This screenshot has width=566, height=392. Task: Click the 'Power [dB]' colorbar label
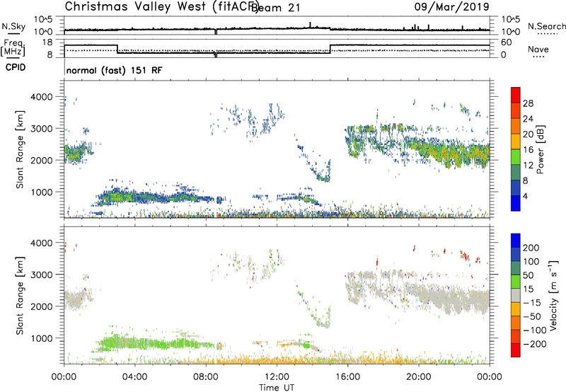pyautogui.click(x=541, y=149)
